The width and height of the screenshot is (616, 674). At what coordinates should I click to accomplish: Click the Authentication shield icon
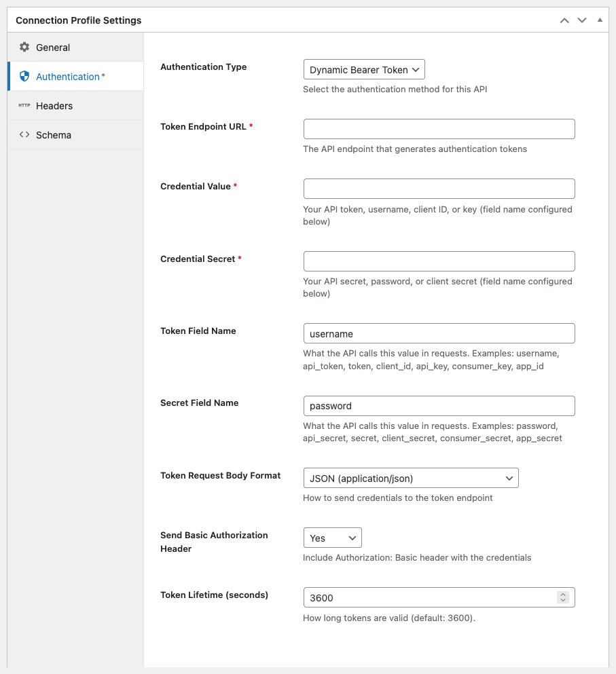click(24, 76)
